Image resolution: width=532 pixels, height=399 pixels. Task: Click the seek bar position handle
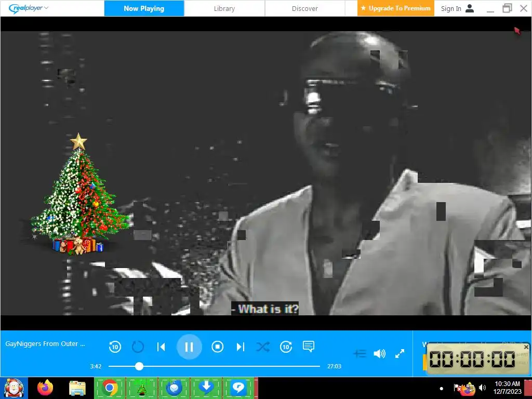139,366
